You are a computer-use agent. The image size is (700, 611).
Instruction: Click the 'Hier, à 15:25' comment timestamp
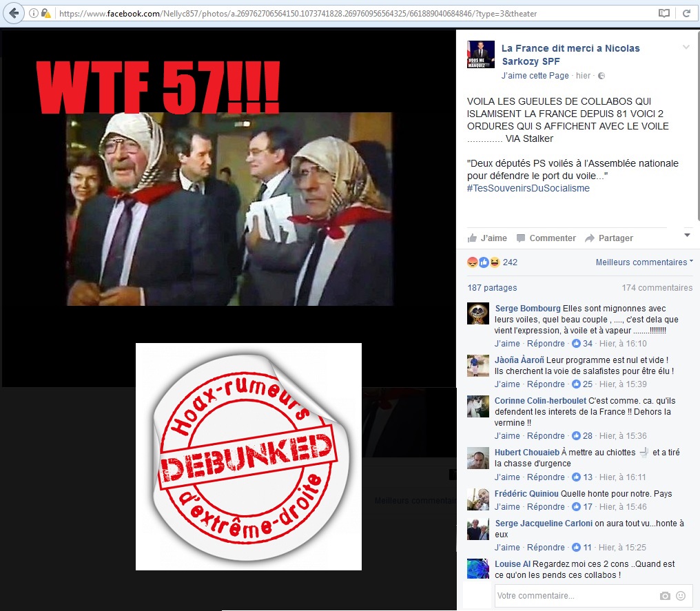[x=622, y=548]
